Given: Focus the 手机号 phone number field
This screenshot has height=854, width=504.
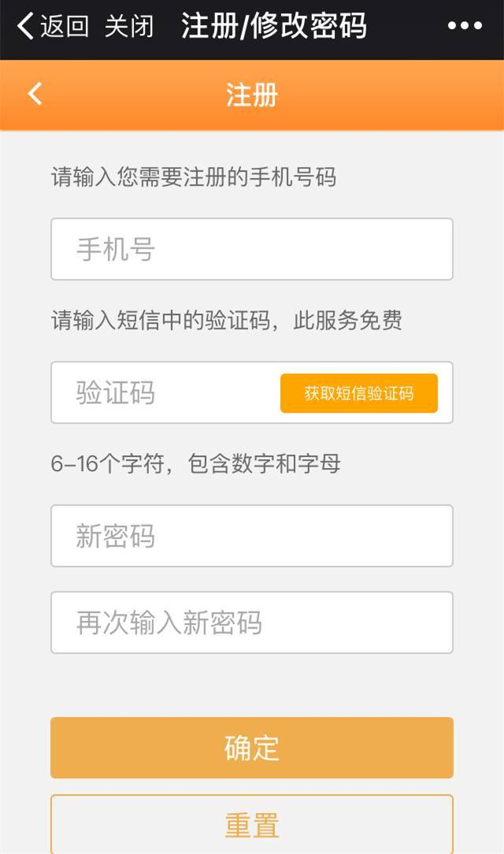Looking at the screenshot, I should [252, 249].
